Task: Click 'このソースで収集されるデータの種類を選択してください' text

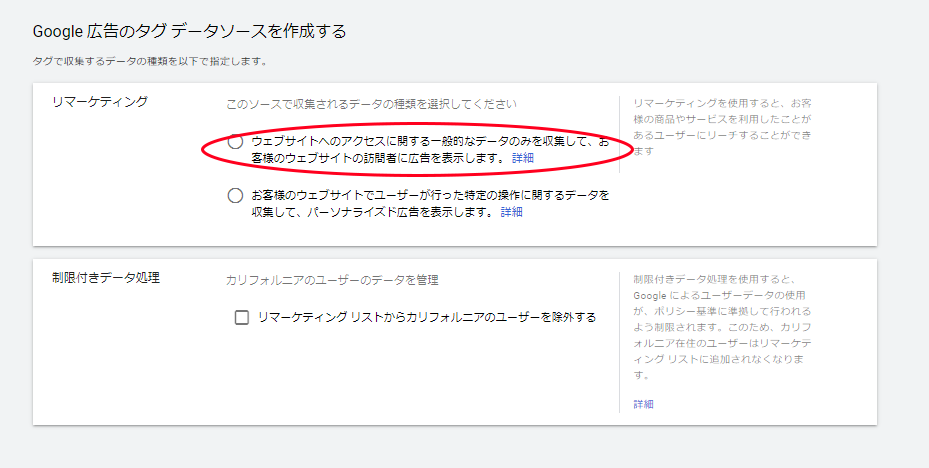Action: pyautogui.click(x=371, y=104)
